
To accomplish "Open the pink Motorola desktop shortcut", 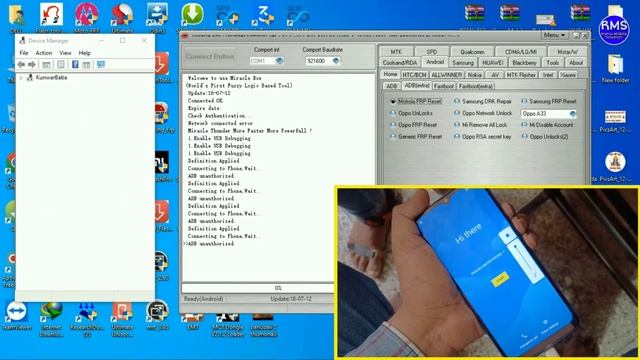I will click(x=87, y=16).
